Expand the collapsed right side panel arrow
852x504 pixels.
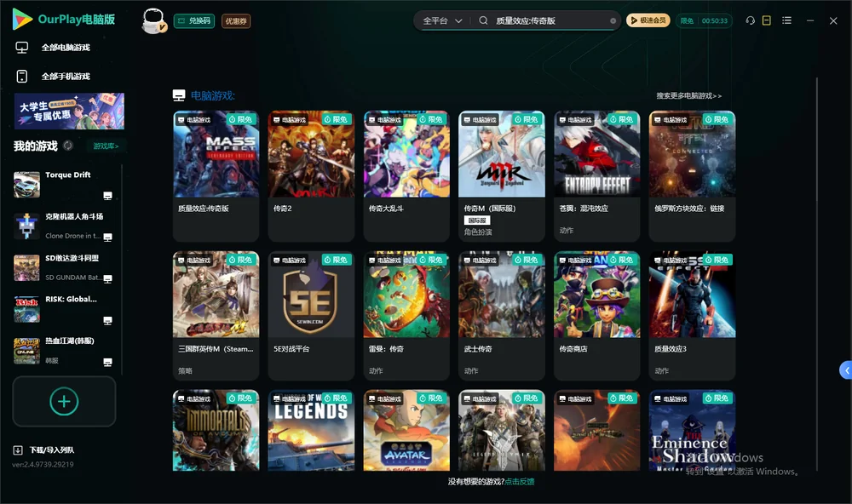pyautogui.click(x=846, y=370)
